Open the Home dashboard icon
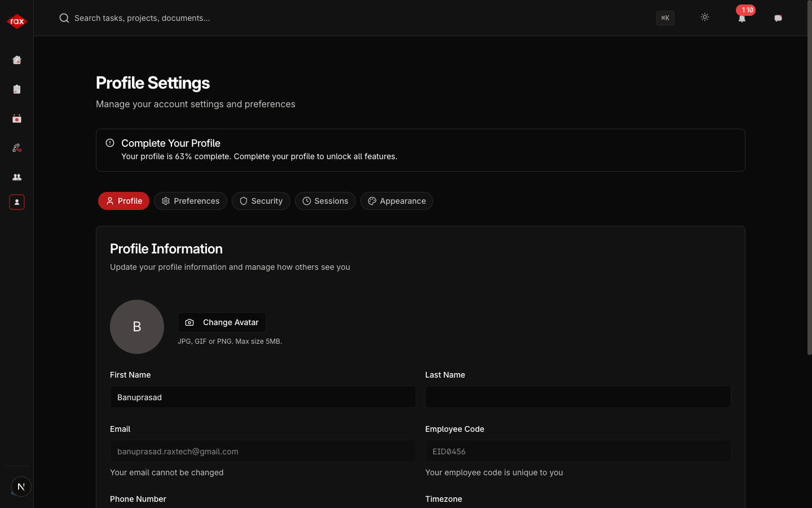Image resolution: width=812 pixels, height=508 pixels. click(17, 60)
